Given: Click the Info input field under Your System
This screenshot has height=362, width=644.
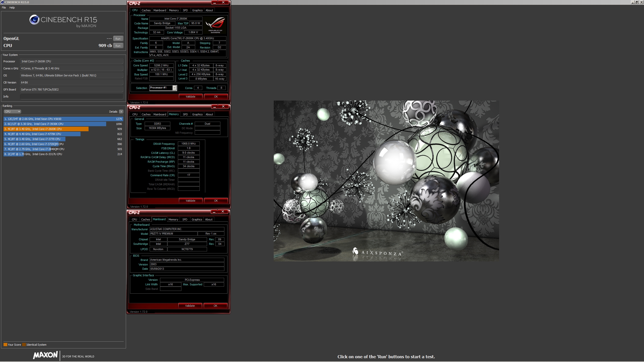Looking at the screenshot, I should pyautogui.click(x=71, y=97).
